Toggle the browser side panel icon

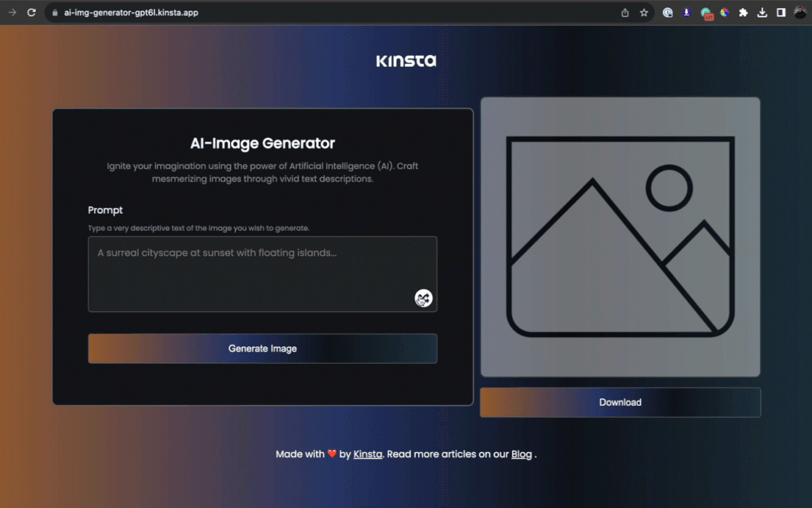point(781,13)
